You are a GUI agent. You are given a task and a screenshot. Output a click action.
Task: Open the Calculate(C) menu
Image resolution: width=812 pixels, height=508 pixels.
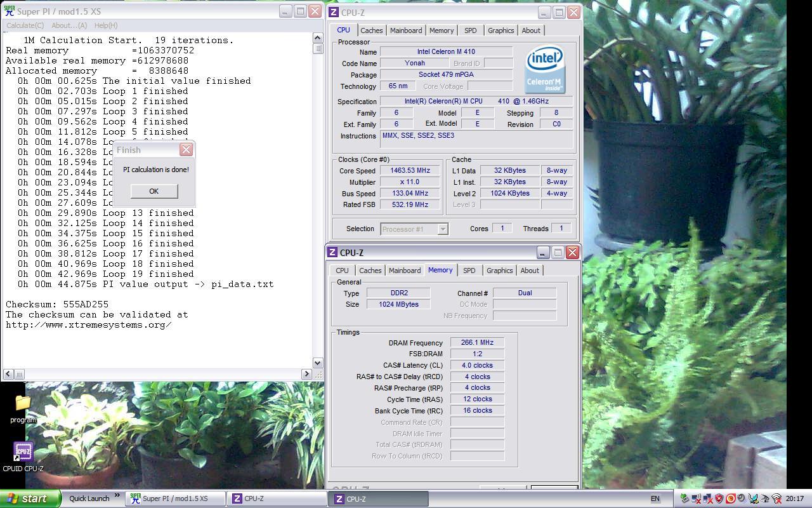(25, 25)
